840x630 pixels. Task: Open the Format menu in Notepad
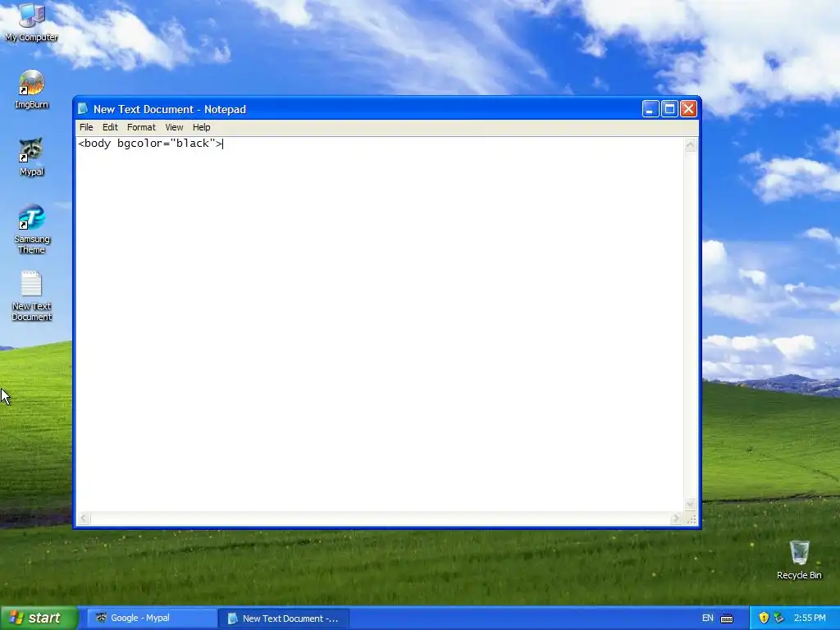point(141,127)
